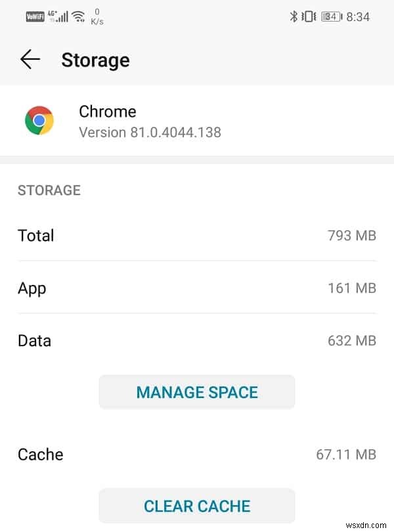Select the App storage row showing 161 MB
The width and height of the screenshot is (394, 532).
[196, 288]
